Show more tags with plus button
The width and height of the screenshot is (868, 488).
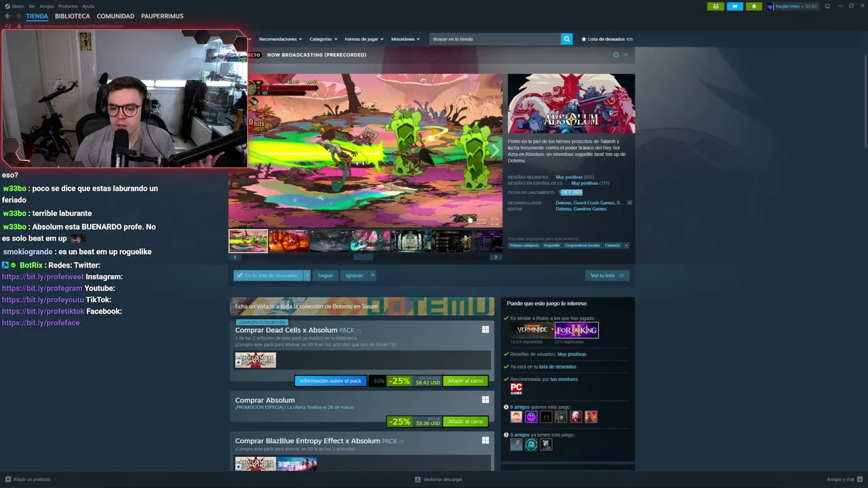tap(626, 245)
